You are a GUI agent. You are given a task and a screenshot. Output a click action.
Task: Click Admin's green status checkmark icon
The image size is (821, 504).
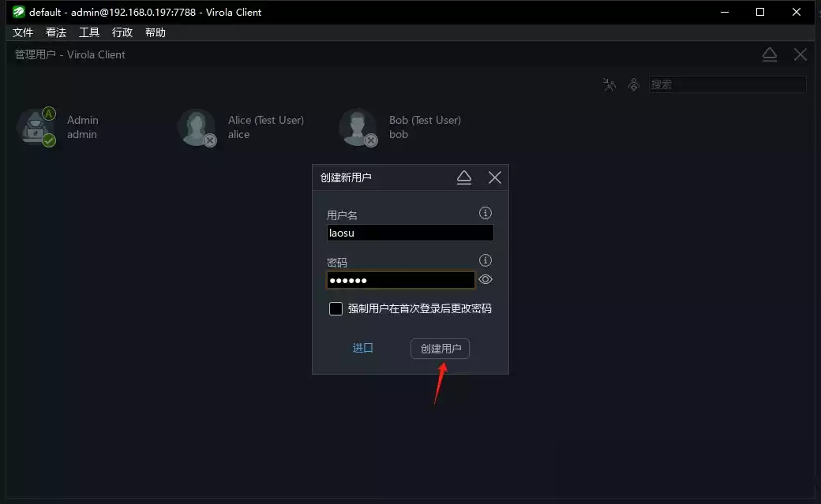point(49,140)
